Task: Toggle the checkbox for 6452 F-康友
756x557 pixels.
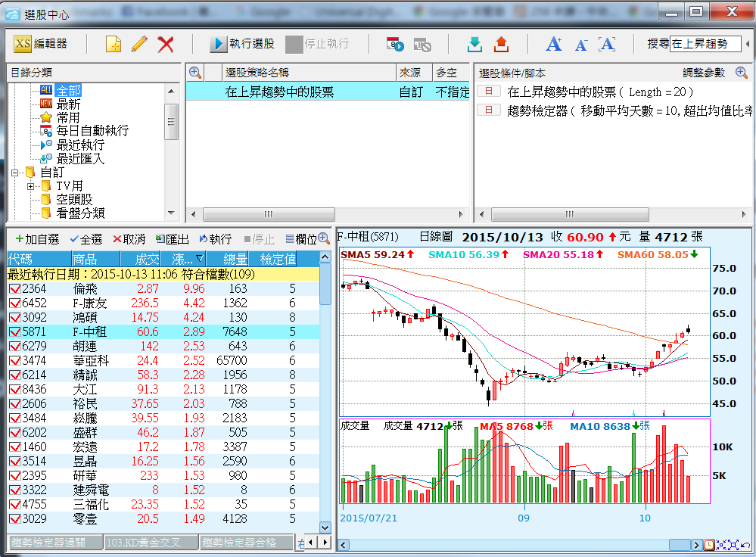Action: point(14,303)
